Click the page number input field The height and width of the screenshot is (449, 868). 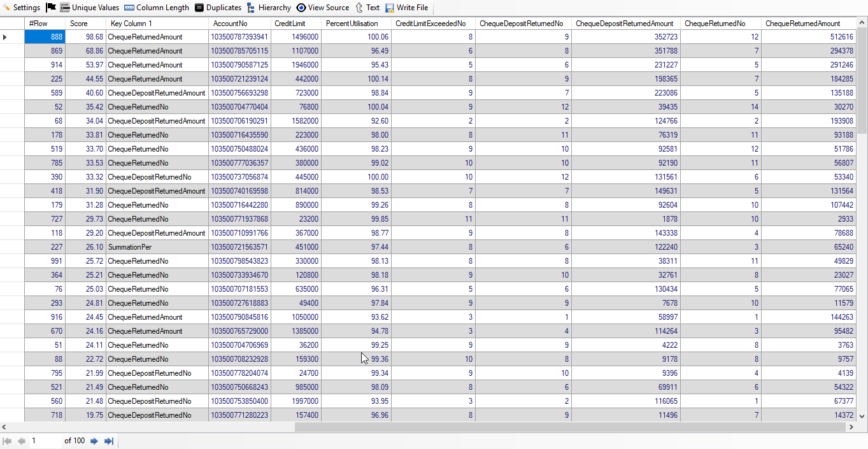(x=45, y=441)
